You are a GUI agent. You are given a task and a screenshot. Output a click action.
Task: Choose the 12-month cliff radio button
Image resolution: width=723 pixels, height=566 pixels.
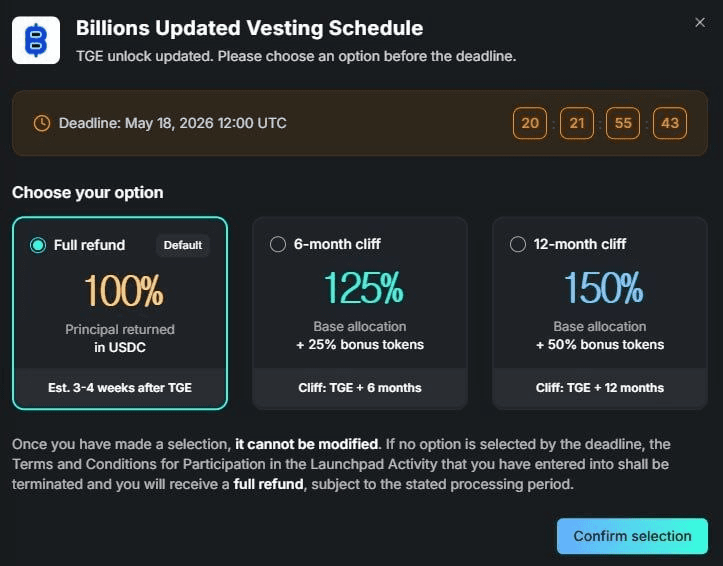(x=518, y=244)
